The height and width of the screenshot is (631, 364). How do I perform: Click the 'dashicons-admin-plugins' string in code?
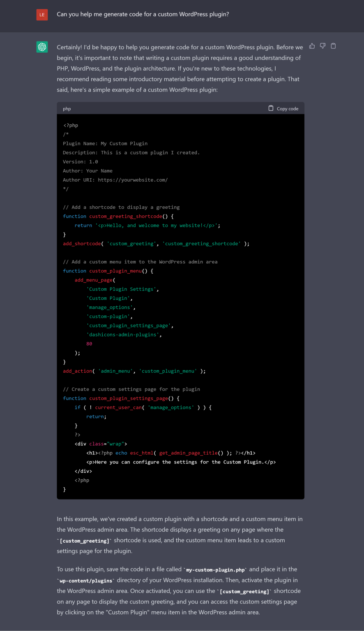click(x=124, y=335)
